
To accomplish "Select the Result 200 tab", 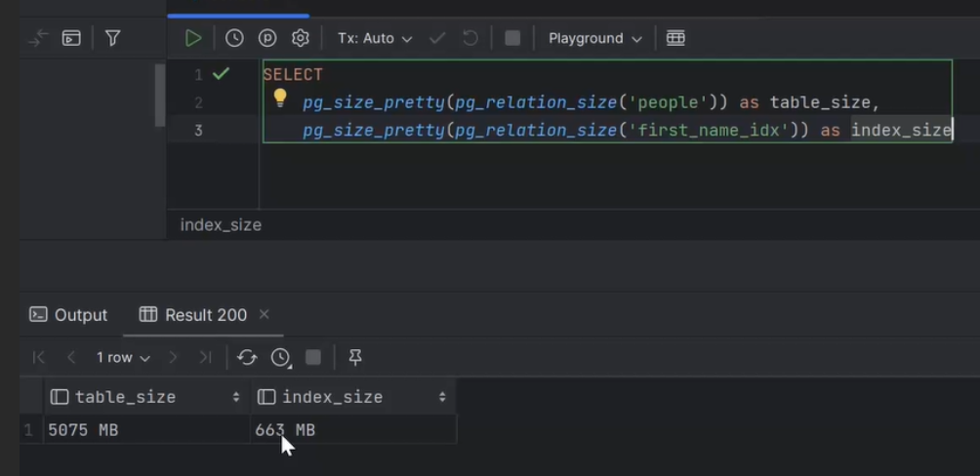I will 193,315.
